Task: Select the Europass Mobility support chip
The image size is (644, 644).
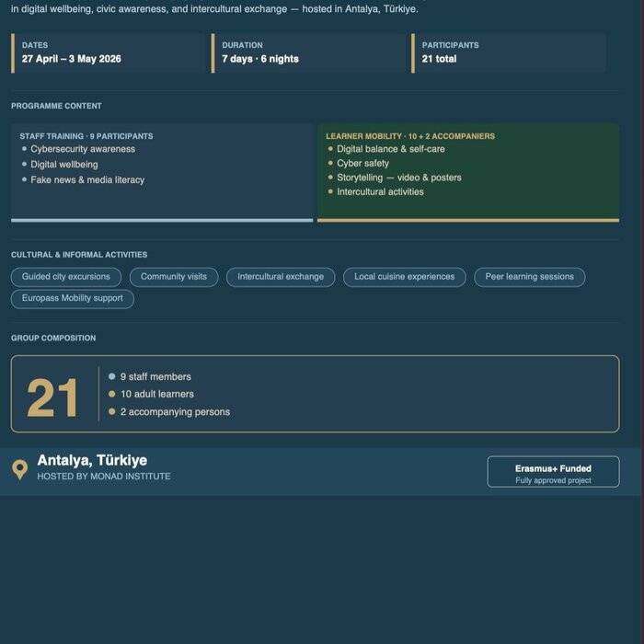Action: pos(73,299)
